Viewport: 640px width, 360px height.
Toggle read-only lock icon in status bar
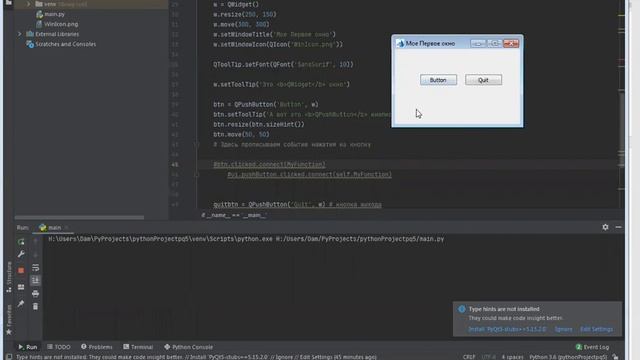coord(616,357)
